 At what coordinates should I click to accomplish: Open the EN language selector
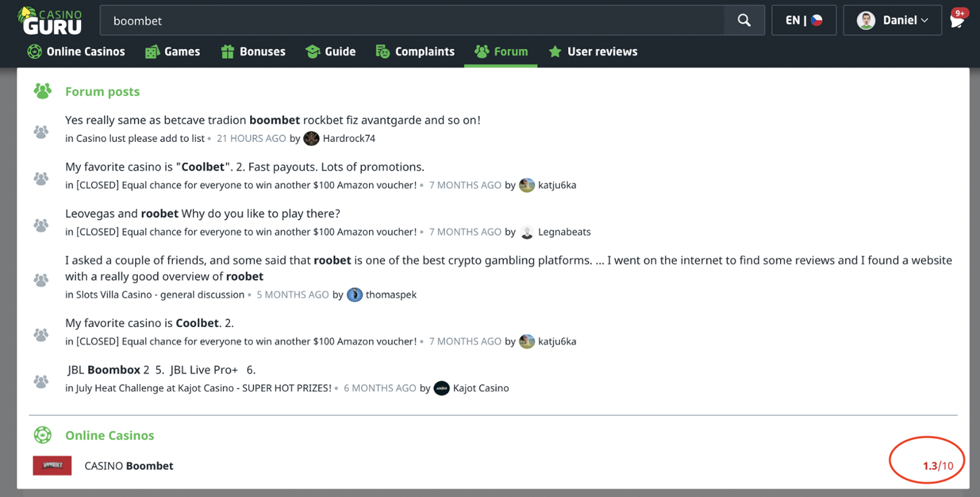click(x=804, y=20)
